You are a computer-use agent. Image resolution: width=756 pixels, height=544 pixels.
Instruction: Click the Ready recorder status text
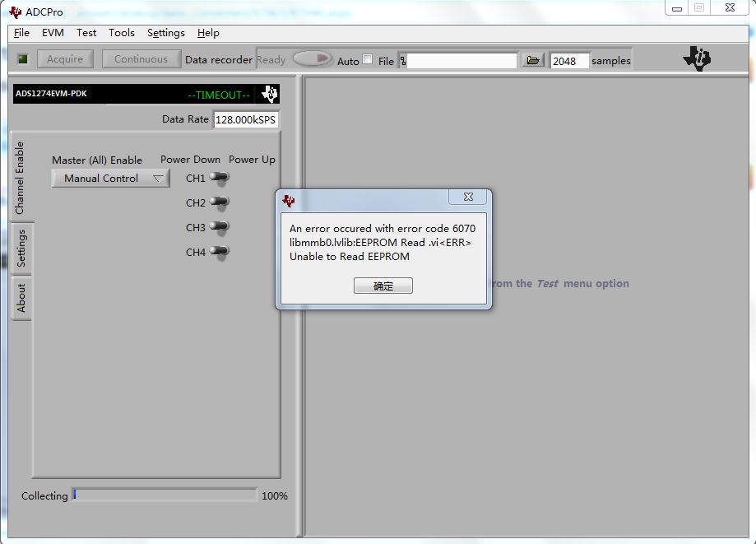[x=271, y=60]
